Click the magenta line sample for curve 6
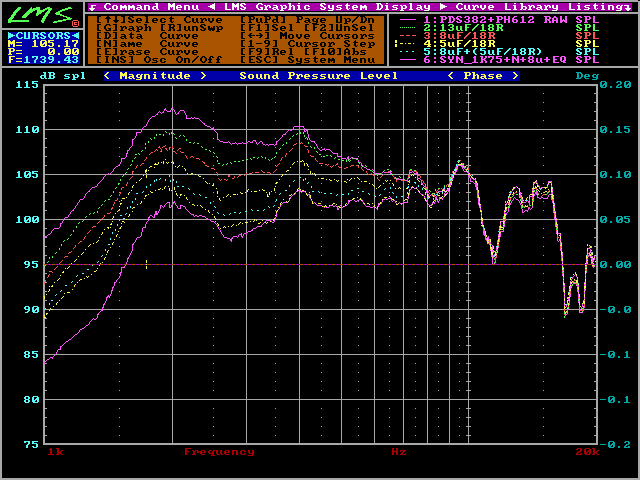The height and width of the screenshot is (480, 640). coord(408,60)
